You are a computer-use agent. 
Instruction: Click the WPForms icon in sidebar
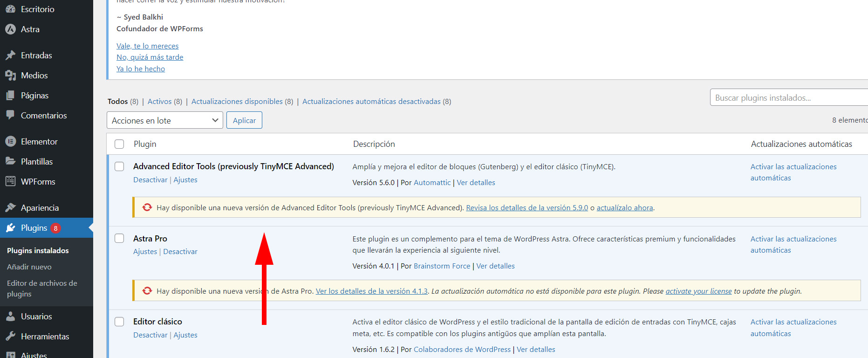click(x=10, y=181)
